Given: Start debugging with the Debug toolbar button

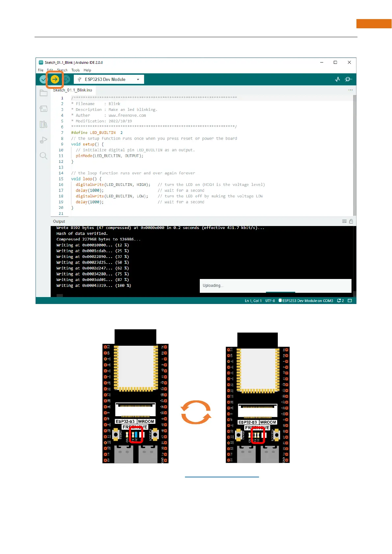Looking at the screenshot, I should 66,79.
